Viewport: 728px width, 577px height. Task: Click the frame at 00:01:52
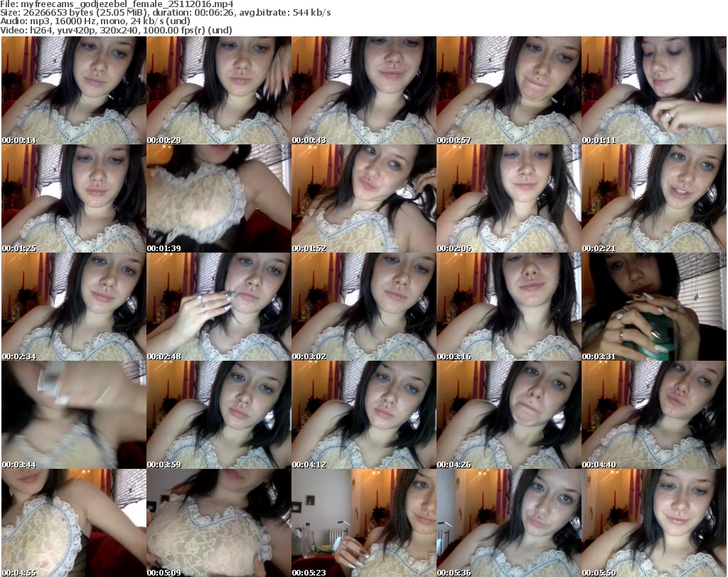(x=363, y=198)
